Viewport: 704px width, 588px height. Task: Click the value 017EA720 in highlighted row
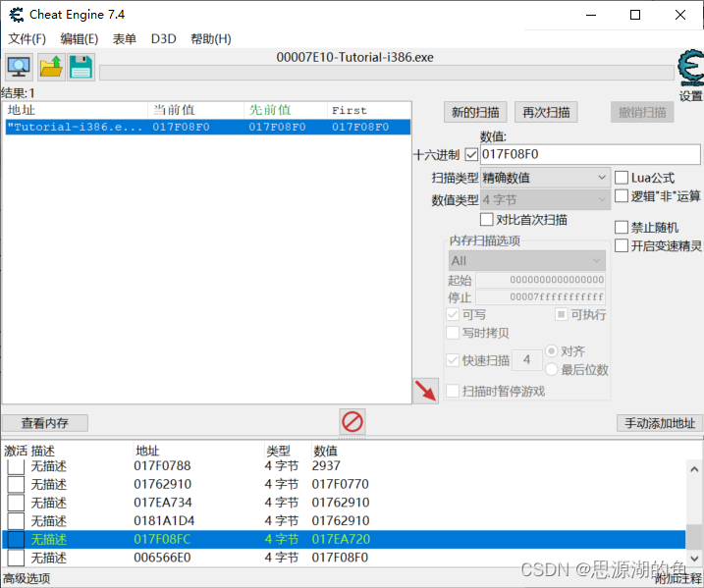pos(341,540)
